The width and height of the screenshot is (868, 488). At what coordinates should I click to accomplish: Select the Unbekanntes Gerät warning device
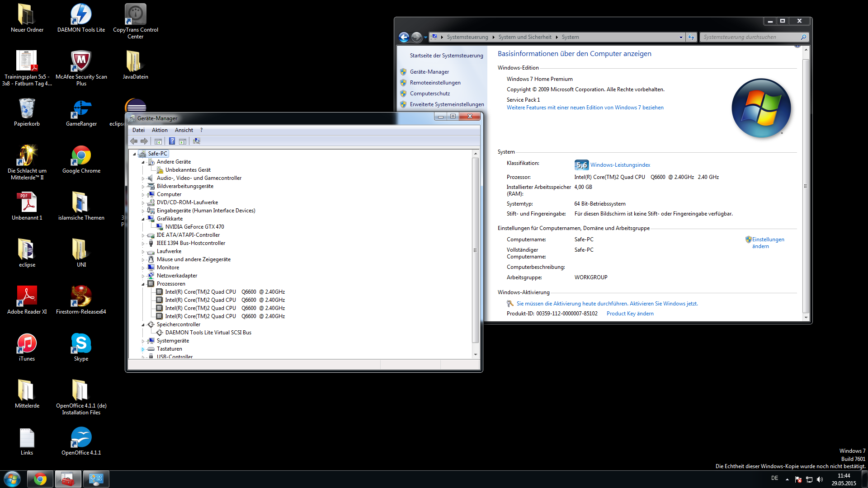(x=188, y=170)
